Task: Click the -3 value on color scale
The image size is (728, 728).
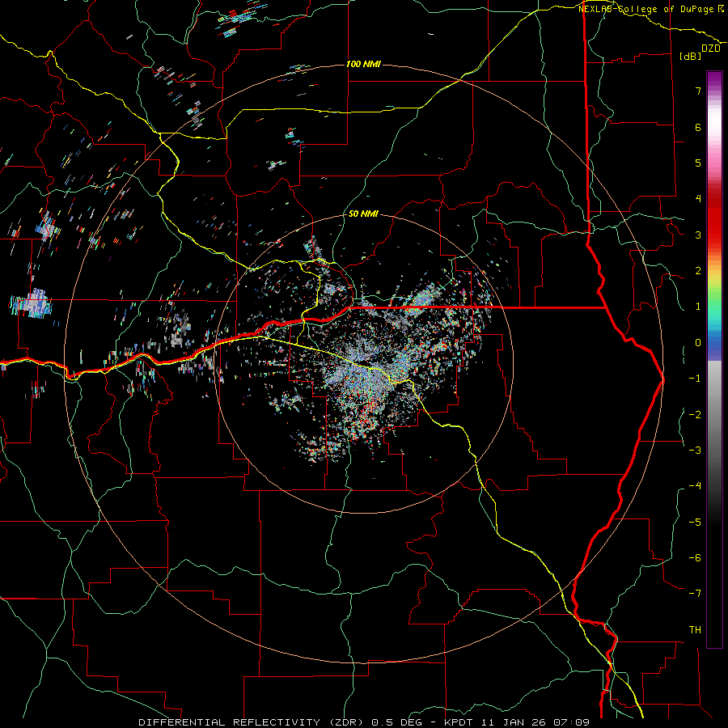Action: click(x=695, y=451)
